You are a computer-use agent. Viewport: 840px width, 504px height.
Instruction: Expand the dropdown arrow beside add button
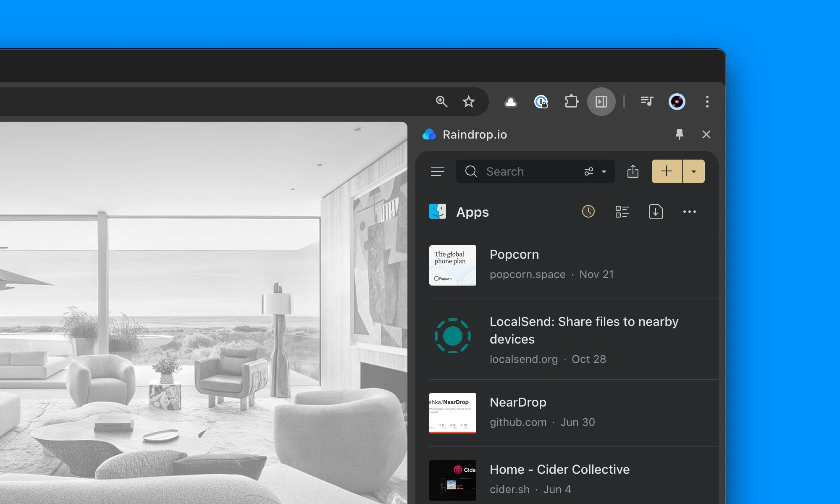click(x=694, y=171)
